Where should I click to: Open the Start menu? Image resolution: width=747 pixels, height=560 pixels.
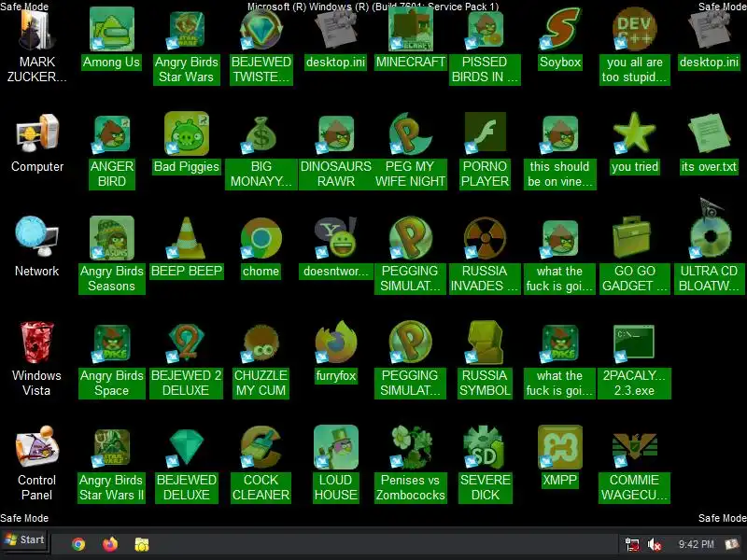click(25, 540)
